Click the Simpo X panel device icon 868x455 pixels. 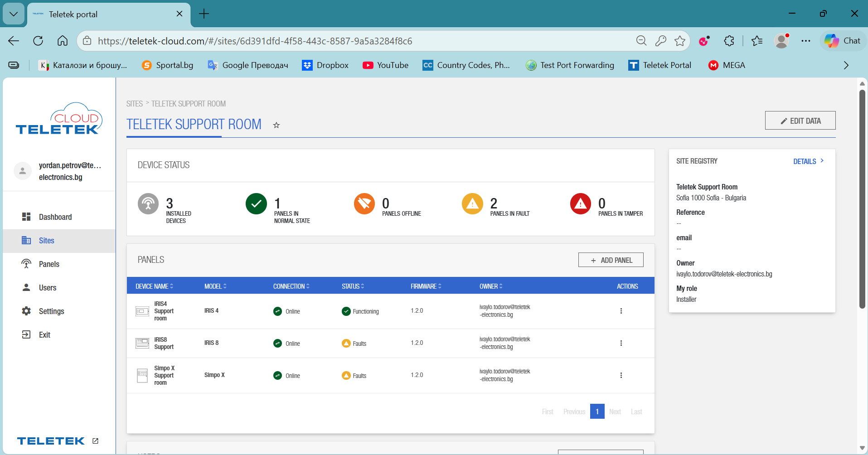pos(142,376)
